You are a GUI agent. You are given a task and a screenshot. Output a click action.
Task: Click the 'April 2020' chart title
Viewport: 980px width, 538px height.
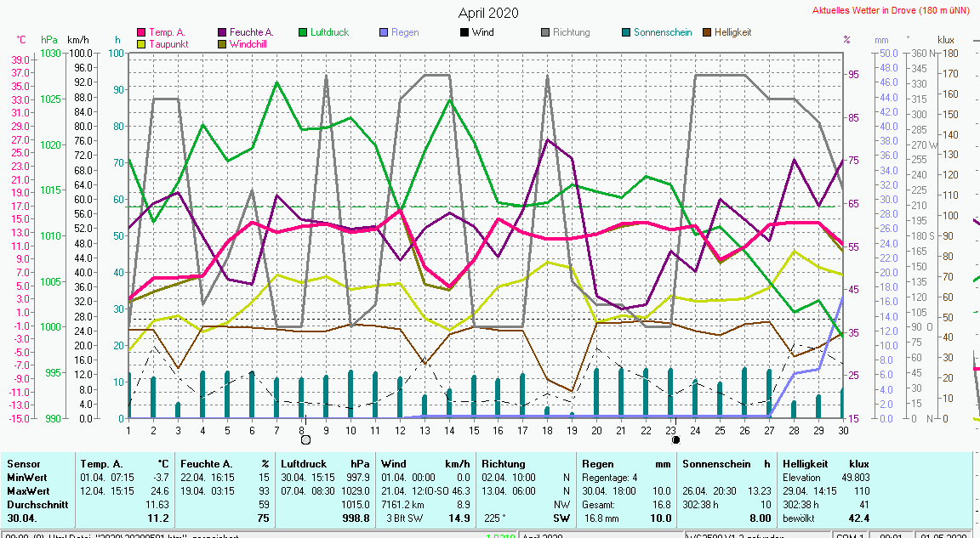(488, 13)
